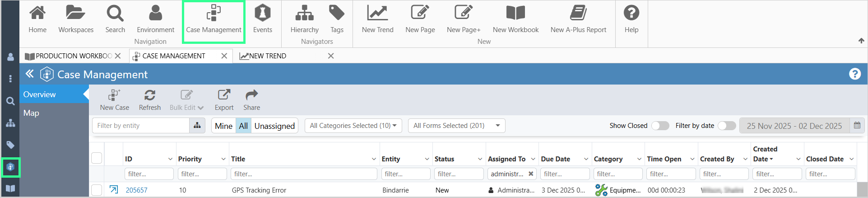Viewport: 868px width, 198px height.
Task: Select Map in the side menu
Action: (31, 113)
